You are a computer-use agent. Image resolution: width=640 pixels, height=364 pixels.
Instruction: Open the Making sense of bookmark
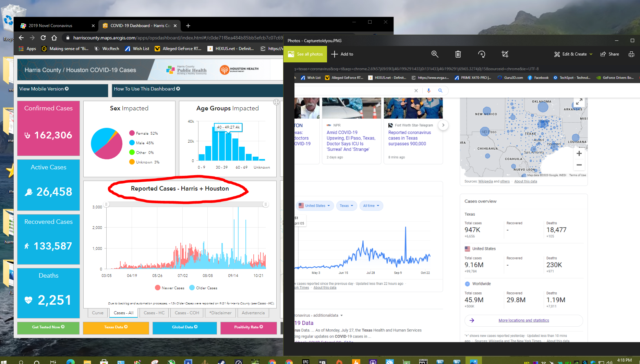coord(65,49)
